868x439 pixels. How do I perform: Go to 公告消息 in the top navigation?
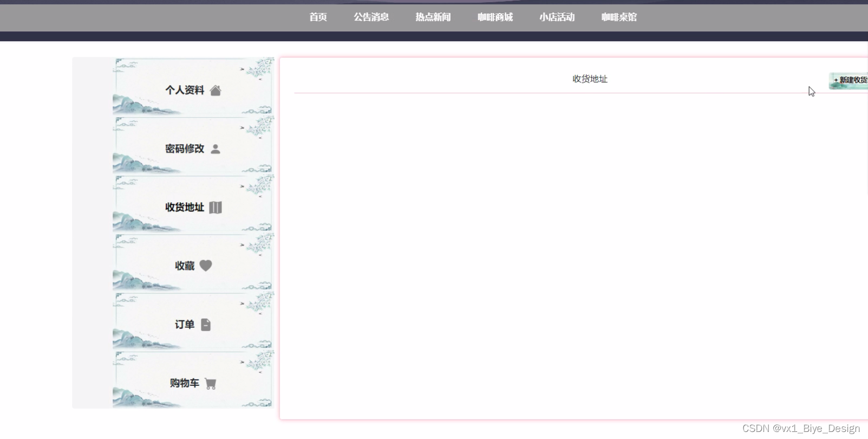371,17
